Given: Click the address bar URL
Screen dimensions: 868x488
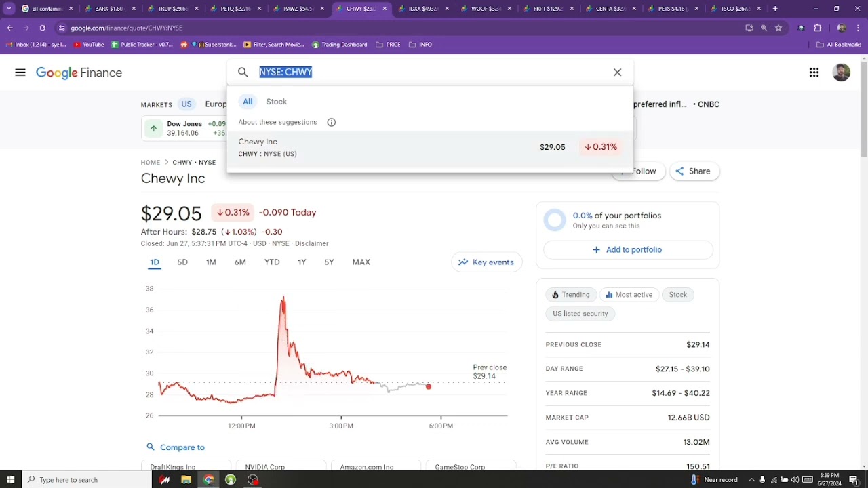Looking at the screenshot, I should click(x=126, y=28).
